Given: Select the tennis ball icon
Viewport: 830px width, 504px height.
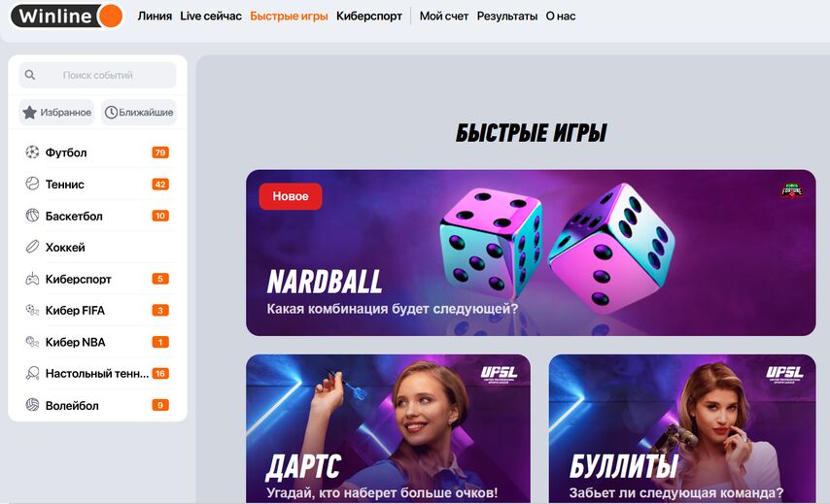Looking at the screenshot, I should coord(32,184).
